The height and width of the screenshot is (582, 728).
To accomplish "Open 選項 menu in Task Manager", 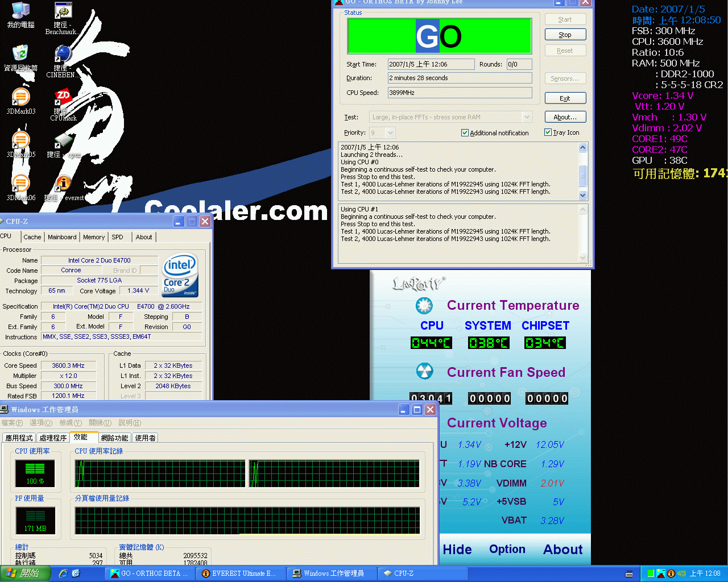I will pos(41,423).
